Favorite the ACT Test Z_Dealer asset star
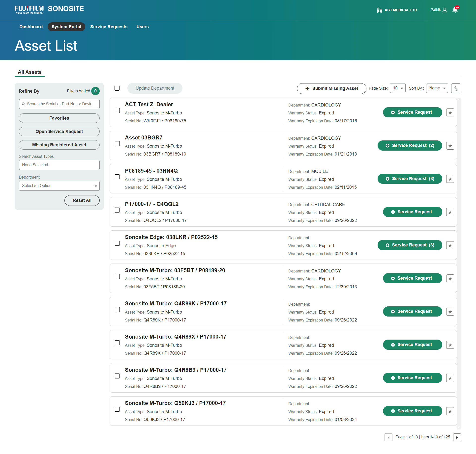This screenshot has width=476, height=454. click(450, 113)
